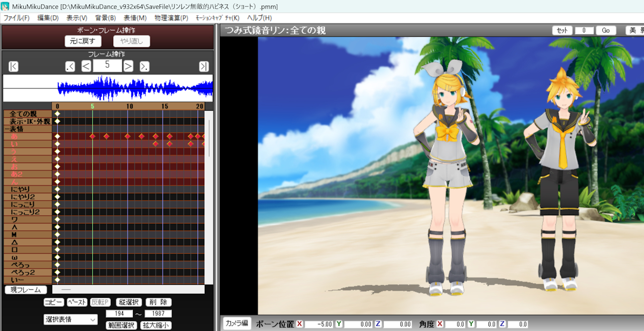This screenshot has width=644, height=331.
Task: Select the にやり2 morph row
Action: [28, 197]
